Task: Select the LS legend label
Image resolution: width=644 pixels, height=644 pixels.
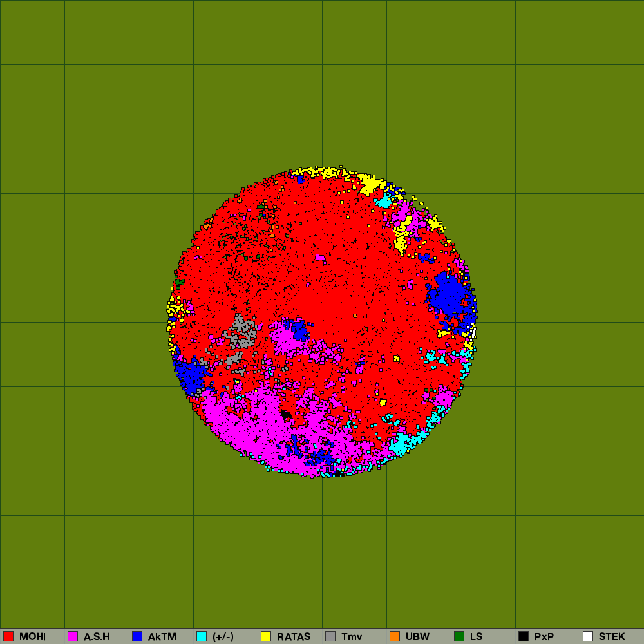Action: click(477, 637)
